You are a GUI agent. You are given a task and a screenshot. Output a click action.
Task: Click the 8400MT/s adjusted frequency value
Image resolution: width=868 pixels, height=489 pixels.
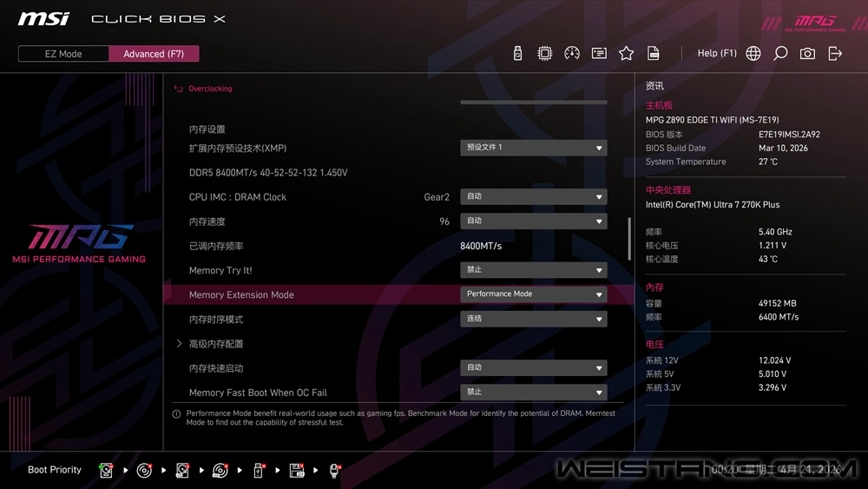(481, 246)
